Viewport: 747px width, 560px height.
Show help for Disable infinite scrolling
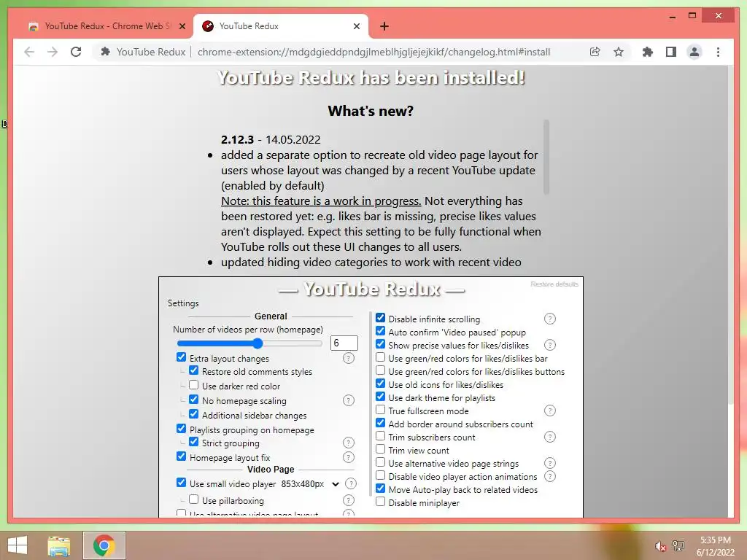(x=550, y=319)
